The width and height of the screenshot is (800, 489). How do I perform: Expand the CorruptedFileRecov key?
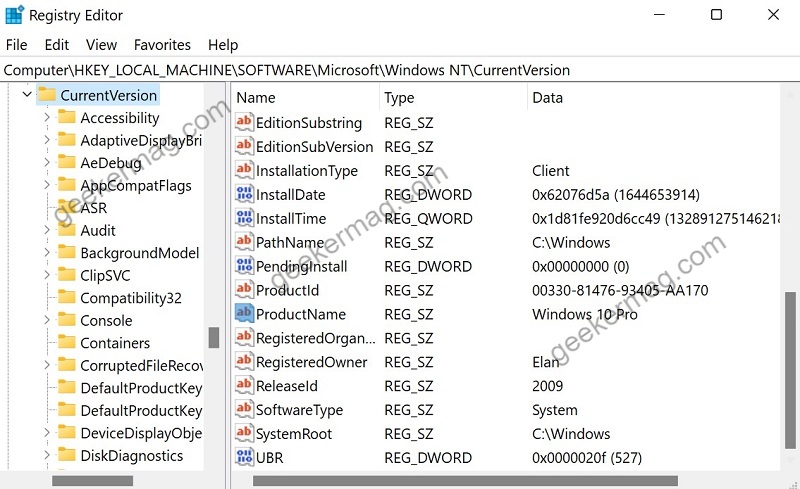click(46, 364)
